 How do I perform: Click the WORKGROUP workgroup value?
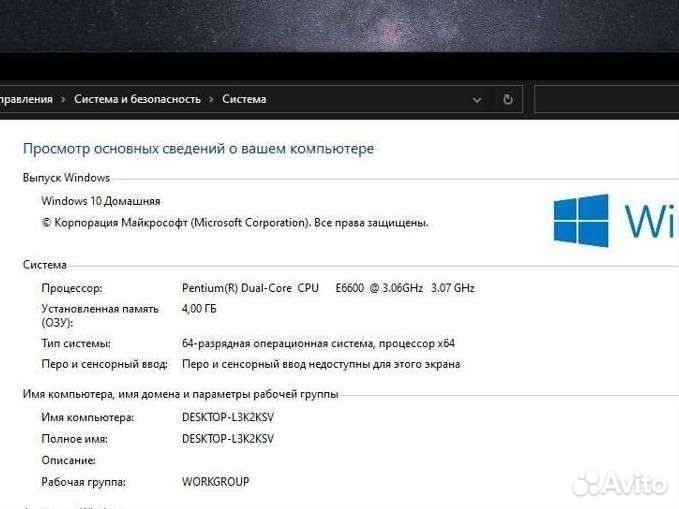point(215,481)
